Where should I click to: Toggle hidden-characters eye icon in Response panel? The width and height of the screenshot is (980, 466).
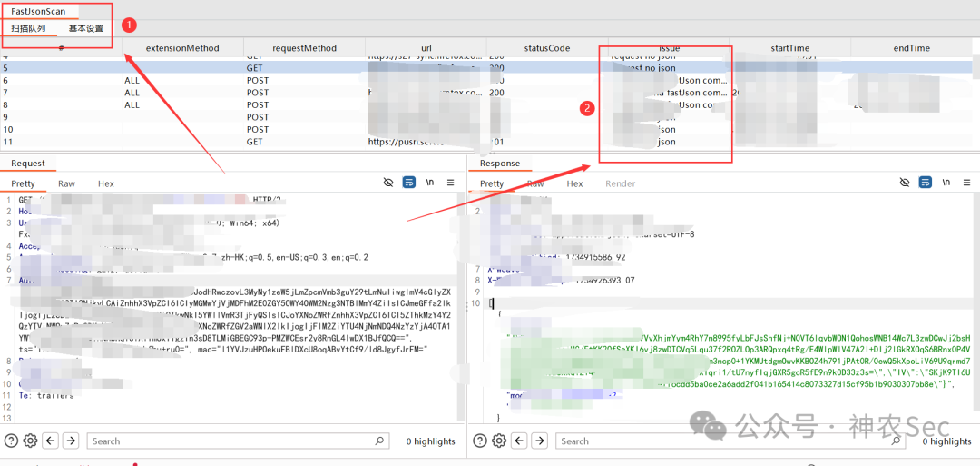click(905, 183)
